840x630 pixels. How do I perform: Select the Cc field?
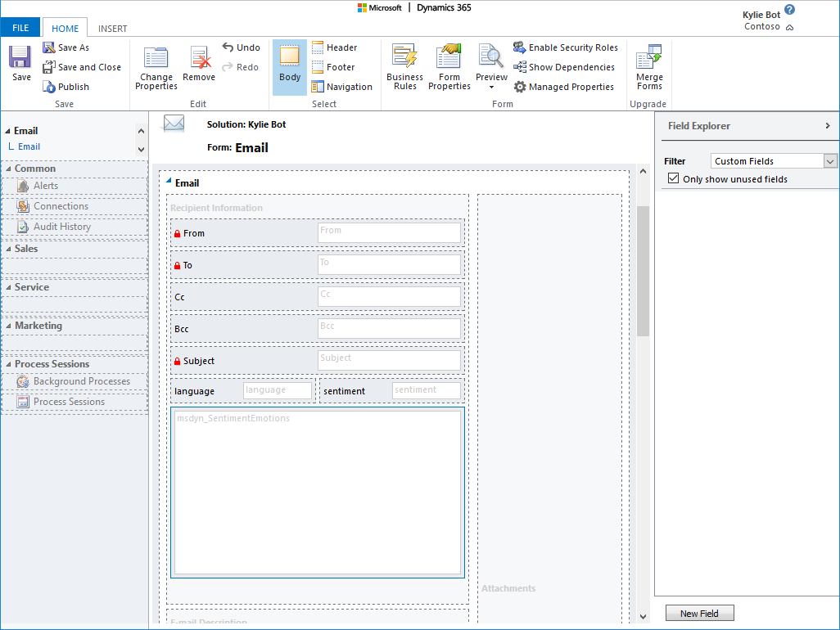click(x=317, y=297)
